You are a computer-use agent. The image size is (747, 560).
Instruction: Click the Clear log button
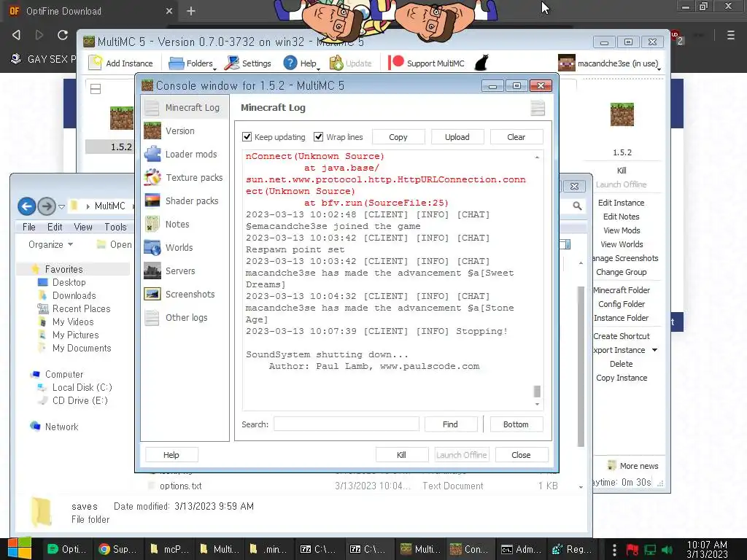(x=516, y=137)
